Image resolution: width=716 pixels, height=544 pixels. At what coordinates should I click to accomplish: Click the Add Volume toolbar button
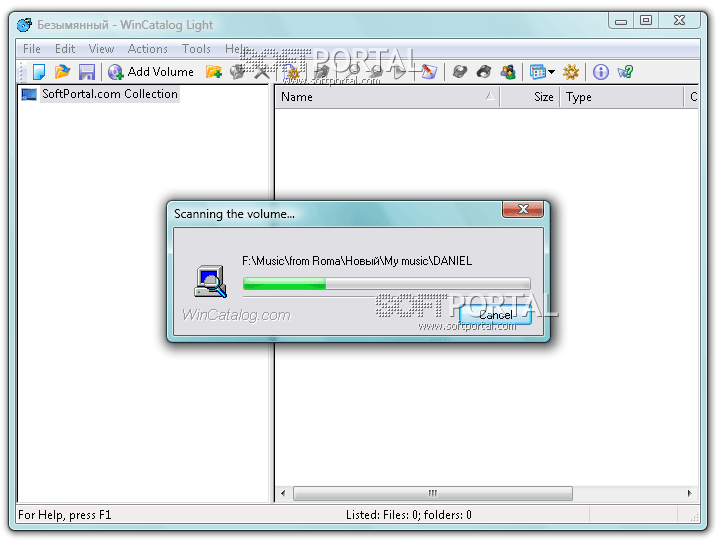coord(151,72)
